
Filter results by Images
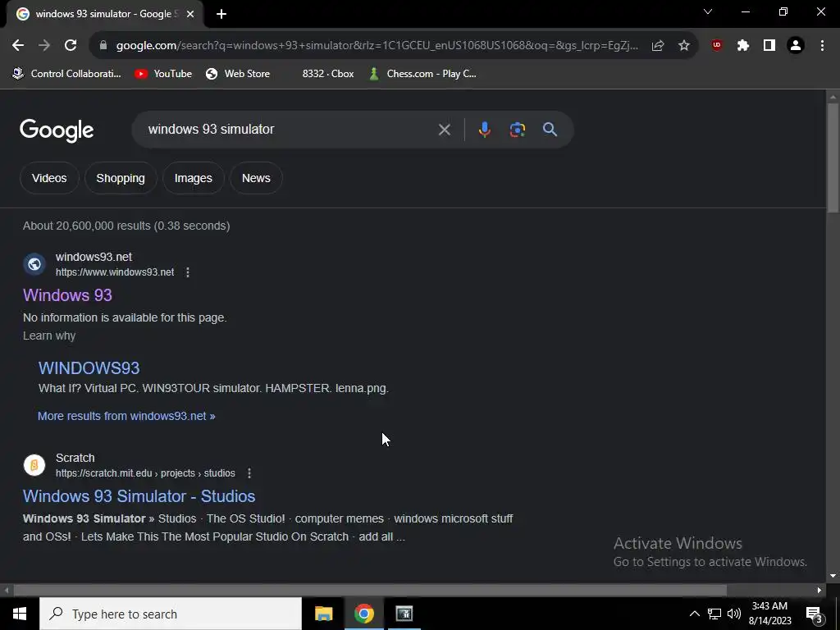point(194,178)
